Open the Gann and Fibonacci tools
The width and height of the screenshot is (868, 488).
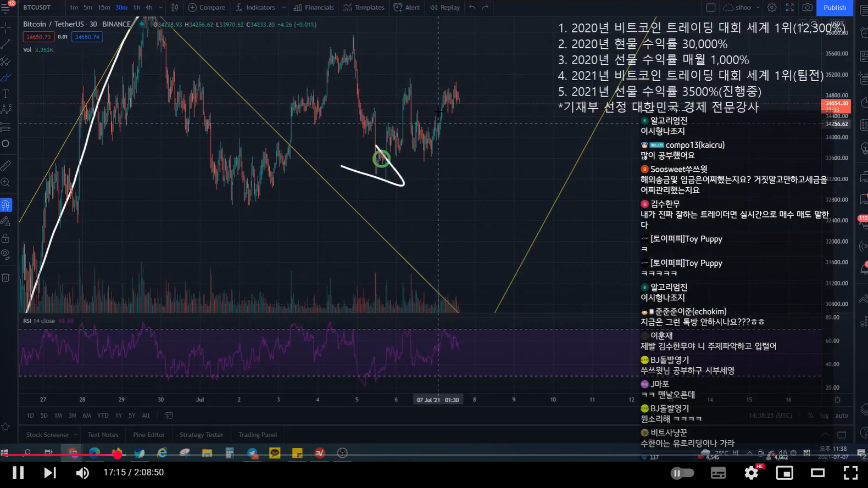point(6,60)
